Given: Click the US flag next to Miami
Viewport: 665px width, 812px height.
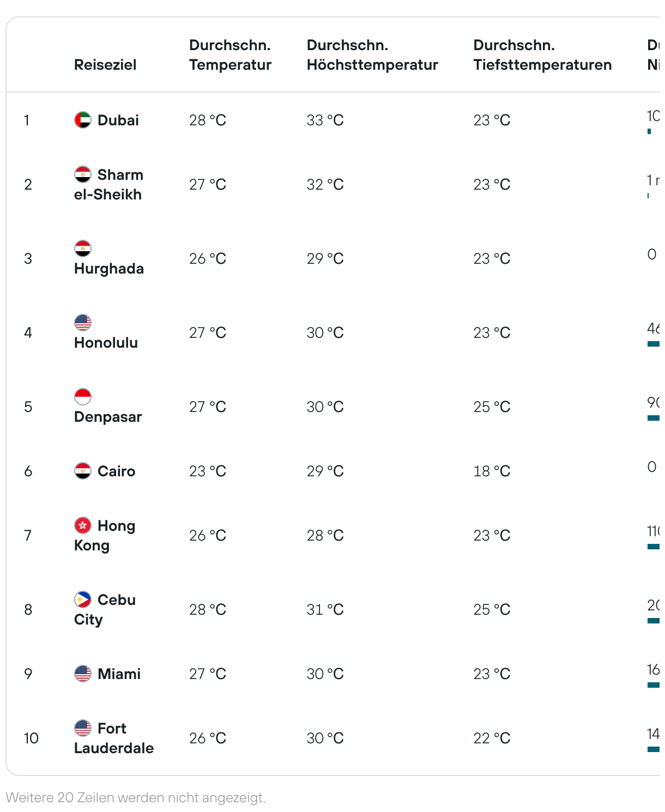Looking at the screenshot, I should coord(83,674).
